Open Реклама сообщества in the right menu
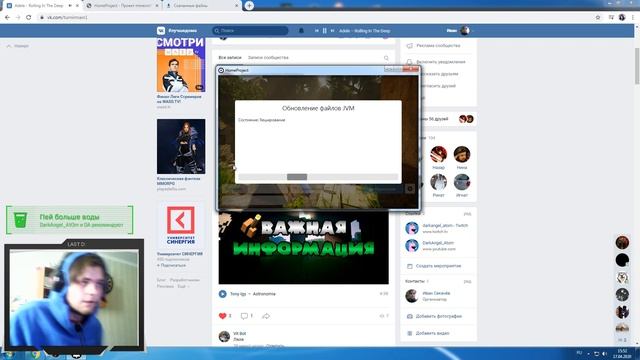 438,46
